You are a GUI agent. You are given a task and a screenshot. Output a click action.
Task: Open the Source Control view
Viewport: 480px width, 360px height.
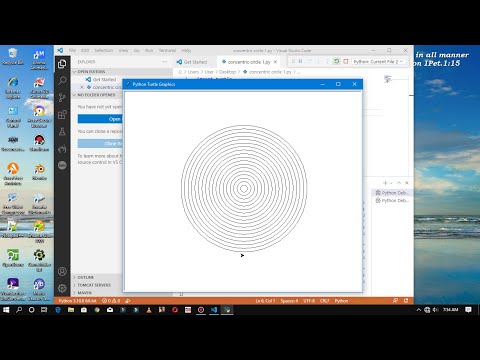[62, 97]
